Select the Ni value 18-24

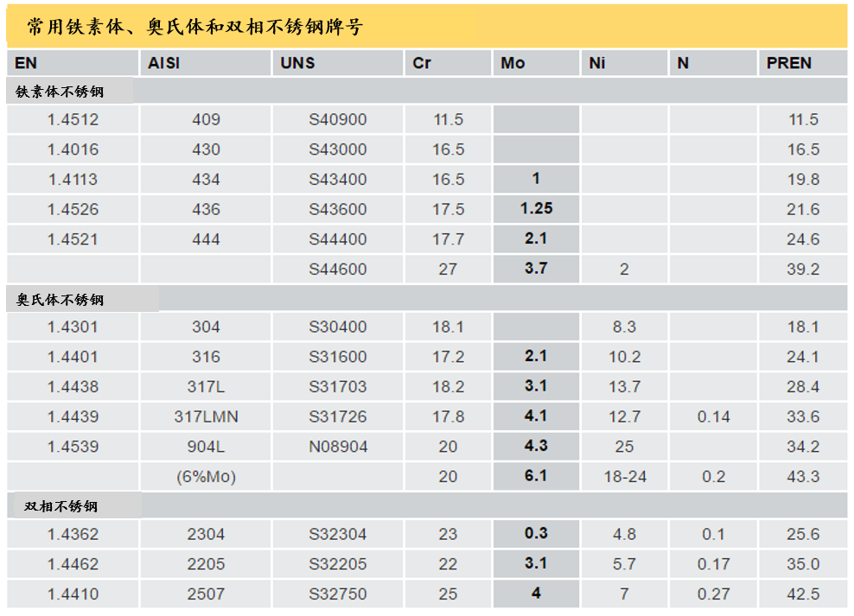click(x=625, y=477)
